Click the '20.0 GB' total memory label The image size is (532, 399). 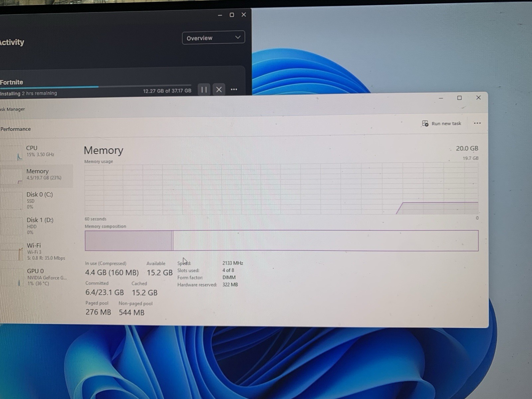pos(467,148)
